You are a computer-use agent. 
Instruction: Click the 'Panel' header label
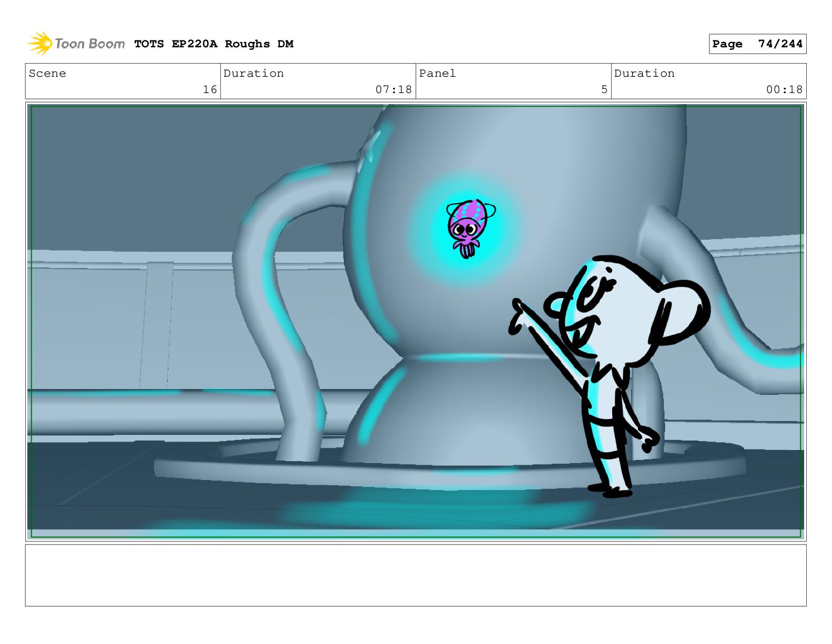click(437, 74)
